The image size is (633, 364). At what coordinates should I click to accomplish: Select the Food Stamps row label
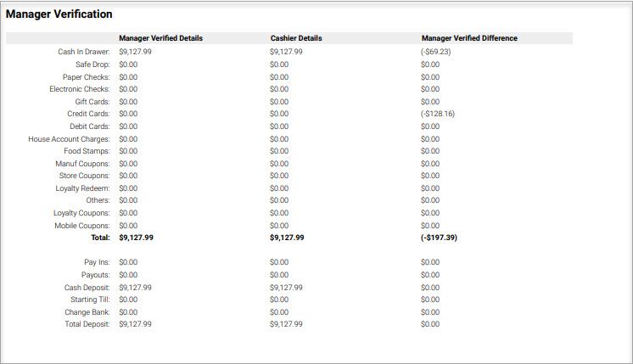tap(87, 151)
